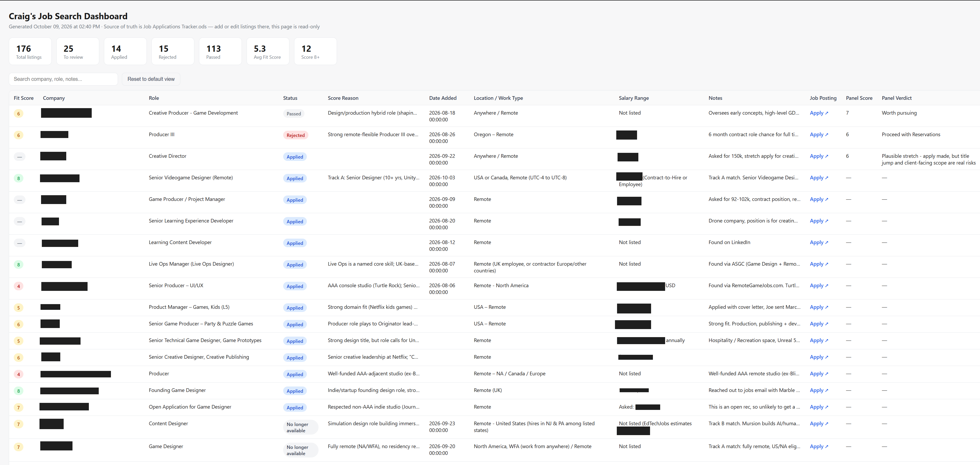Screen dimensions: 980x465
Task: Click Reset to default view button
Action: pyautogui.click(x=151, y=79)
